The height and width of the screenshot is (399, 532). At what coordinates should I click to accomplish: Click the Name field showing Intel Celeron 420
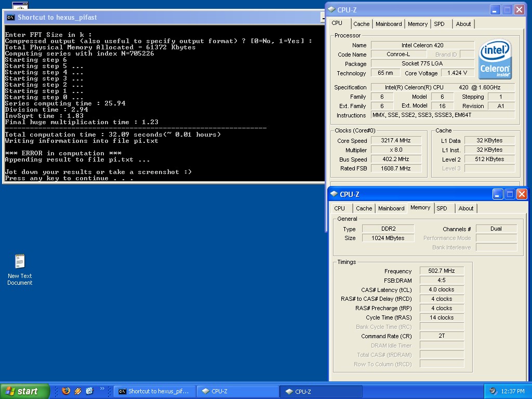pyautogui.click(x=422, y=45)
